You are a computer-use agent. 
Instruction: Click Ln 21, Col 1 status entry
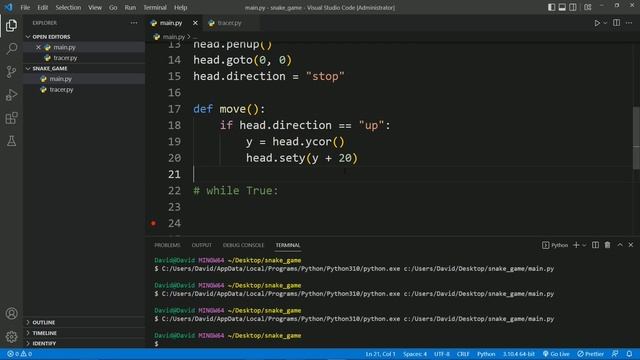coord(380,354)
